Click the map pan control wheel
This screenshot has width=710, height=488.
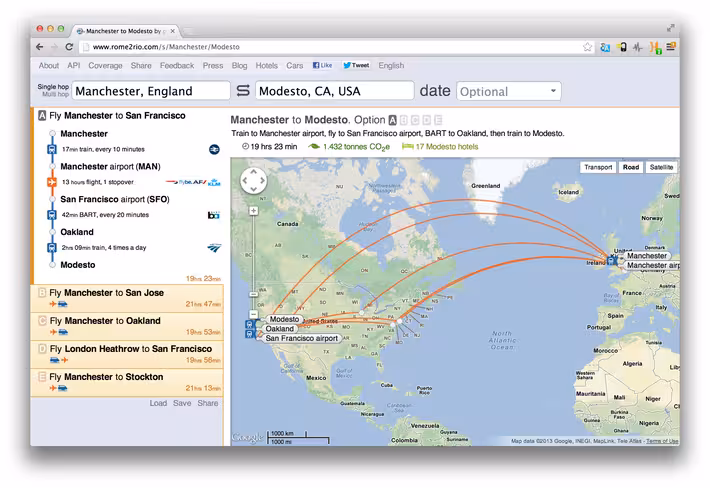pyautogui.click(x=253, y=180)
